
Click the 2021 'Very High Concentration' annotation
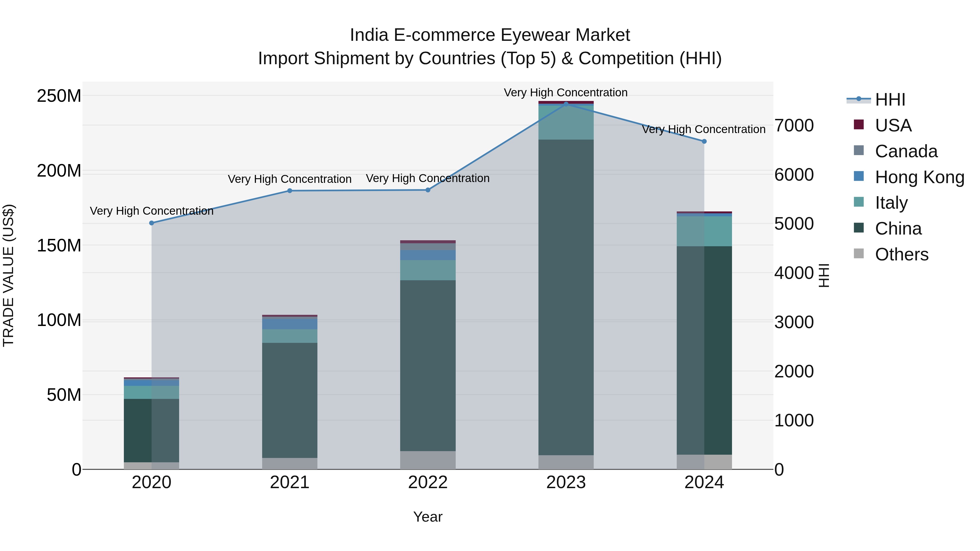point(290,179)
